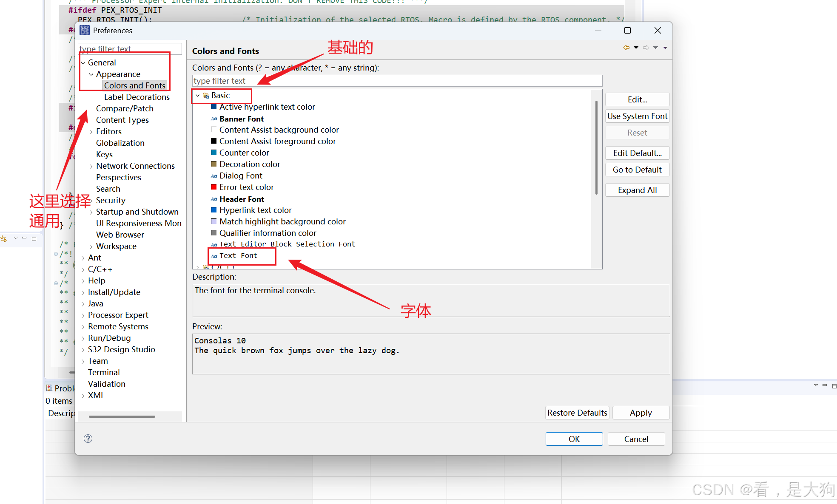Open the preferences view menu dropdown
The image size is (837, 504).
[x=665, y=48]
